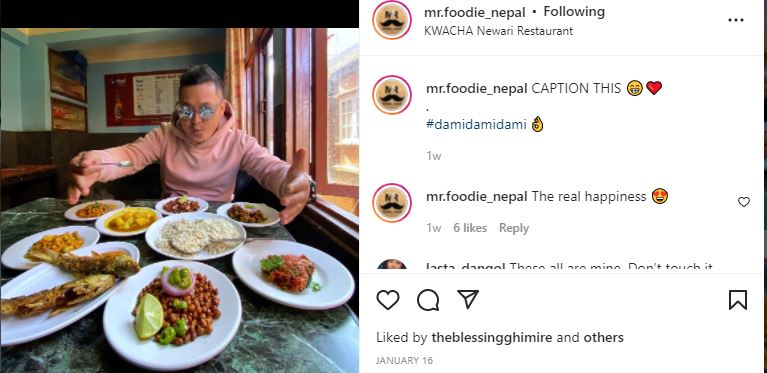
Task: Open the mr.foodie_nepal username in header
Action: (x=474, y=12)
